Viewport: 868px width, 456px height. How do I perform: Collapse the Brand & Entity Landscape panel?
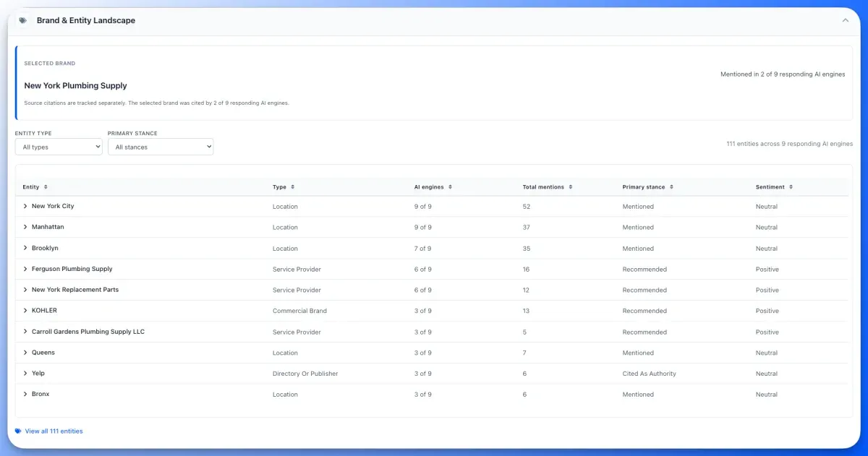tap(846, 20)
